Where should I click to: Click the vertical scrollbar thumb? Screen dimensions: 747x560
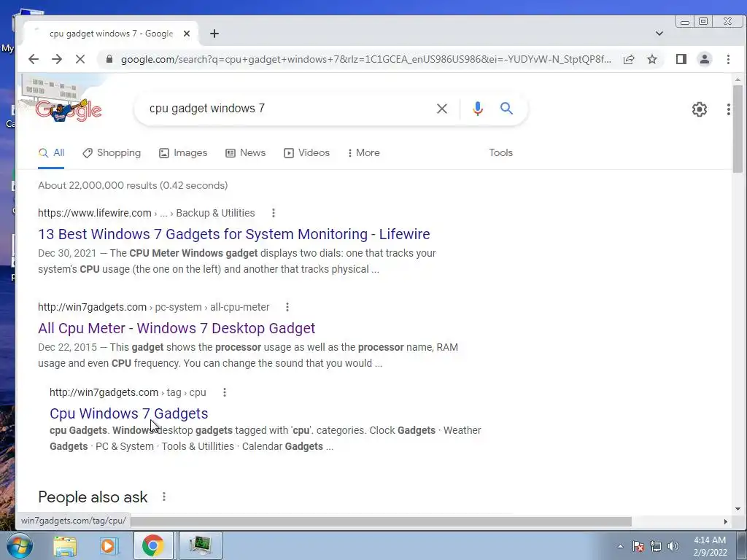click(738, 129)
